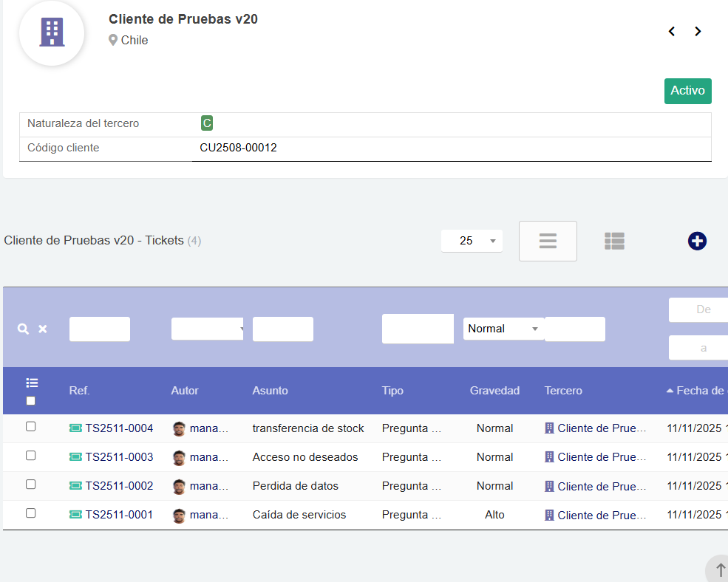Check the checkbox for ticket TS2511-0003
The image size is (728, 582).
tap(31, 457)
